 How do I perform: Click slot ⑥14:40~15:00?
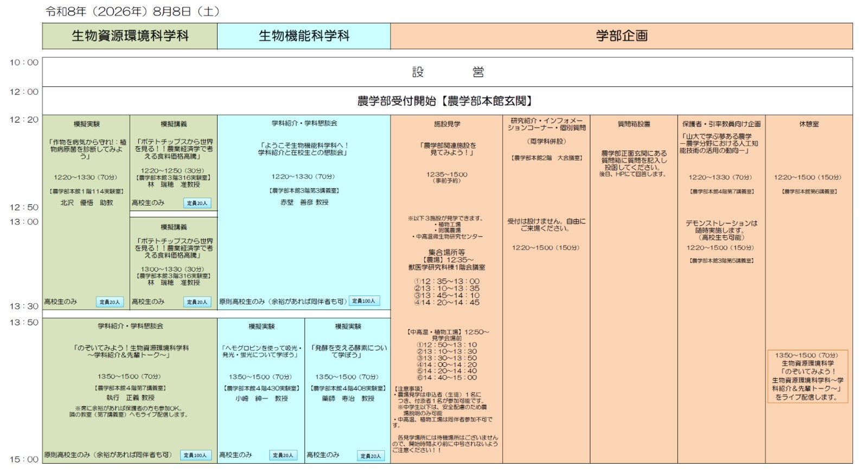click(x=447, y=377)
